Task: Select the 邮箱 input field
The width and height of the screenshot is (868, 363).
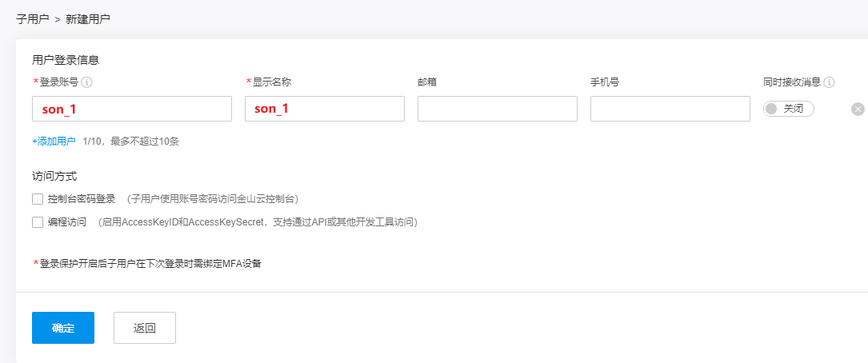Action: (x=498, y=109)
